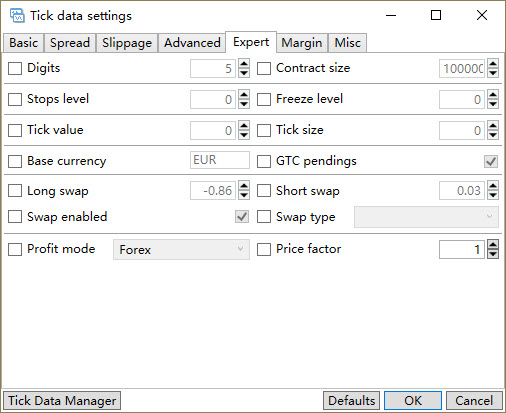
Task: Check the GTC pendings override checkbox
Action: pos(264,161)
